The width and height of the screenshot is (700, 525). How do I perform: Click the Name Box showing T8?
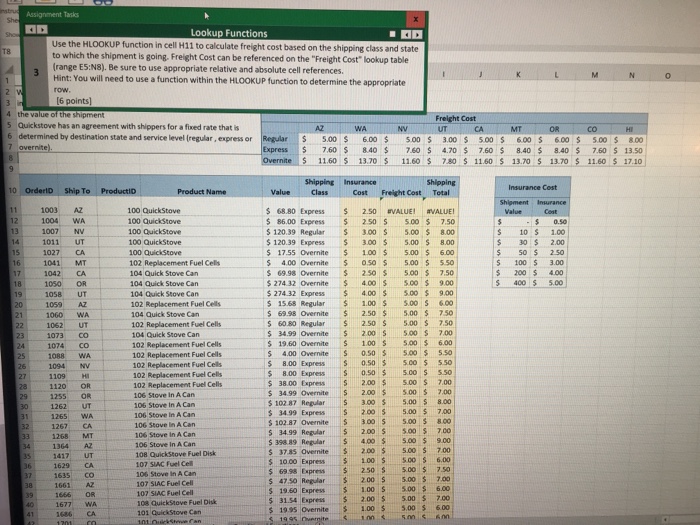tap(7, 51)
